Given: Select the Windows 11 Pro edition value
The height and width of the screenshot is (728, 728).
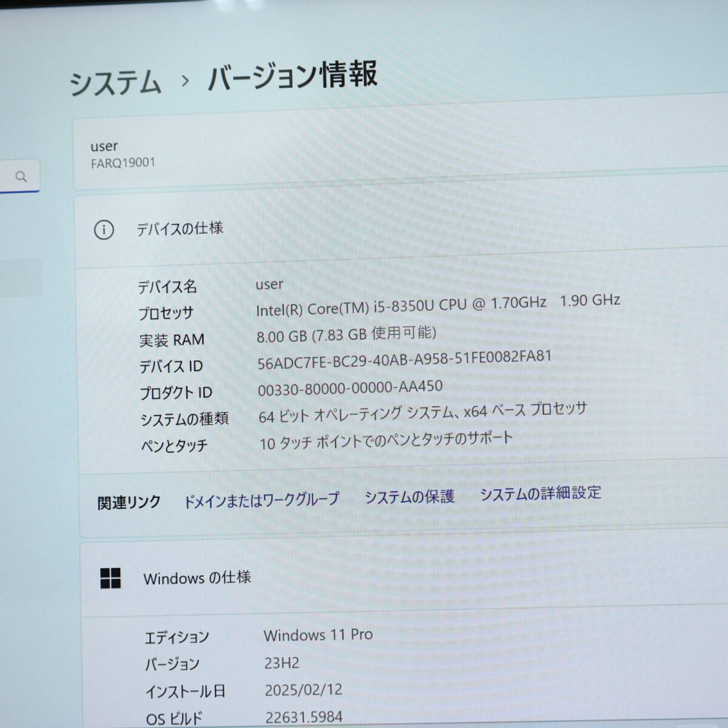Looking at the screenshot, I should coord(318,635).
